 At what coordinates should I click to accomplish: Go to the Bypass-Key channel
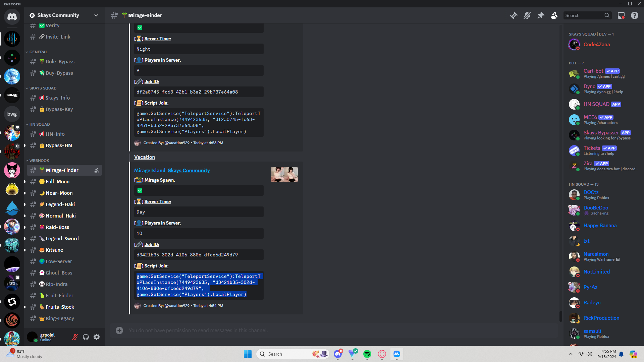pos(64,109)
